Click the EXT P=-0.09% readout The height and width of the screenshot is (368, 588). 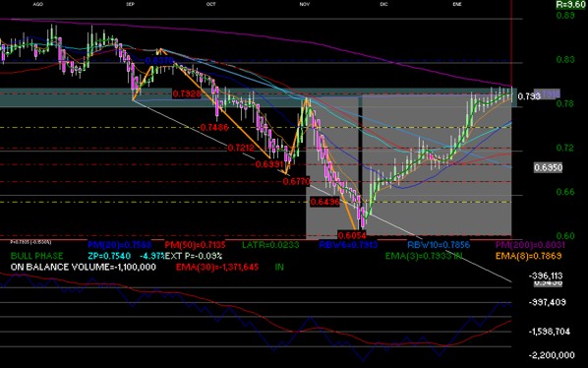pyautogui.click(x=194, y=256)
